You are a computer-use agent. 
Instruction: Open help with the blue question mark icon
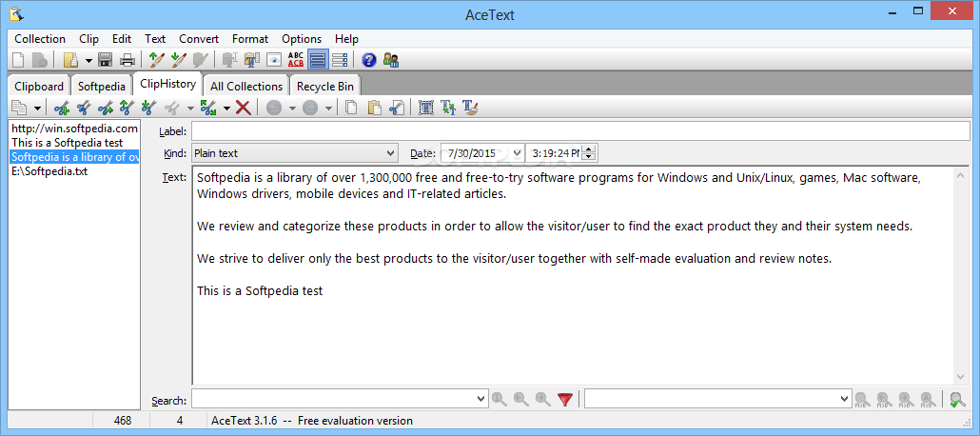(369, 60)
